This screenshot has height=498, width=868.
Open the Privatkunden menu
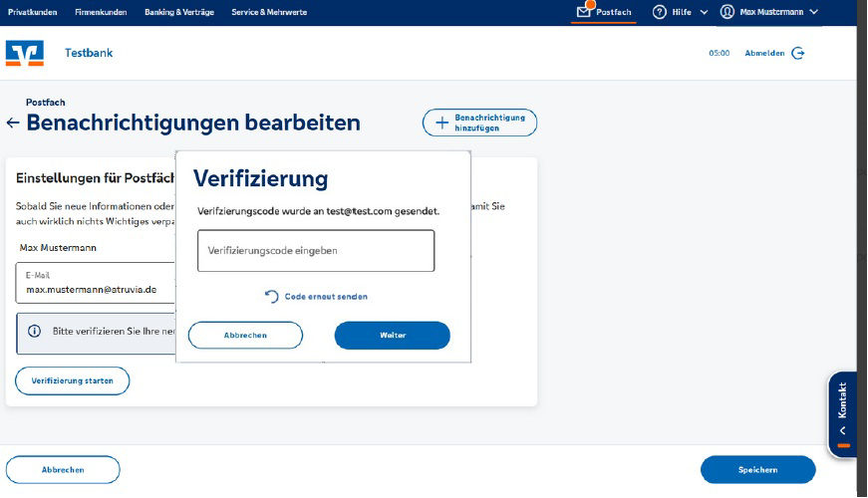[x=32, y=12]
